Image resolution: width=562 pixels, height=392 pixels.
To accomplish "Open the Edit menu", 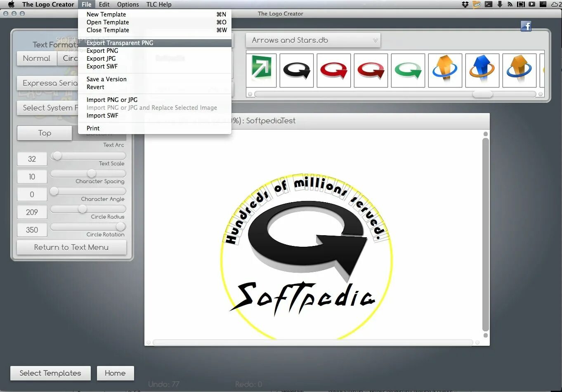I will pyautogui.click(x=104, y=4).
